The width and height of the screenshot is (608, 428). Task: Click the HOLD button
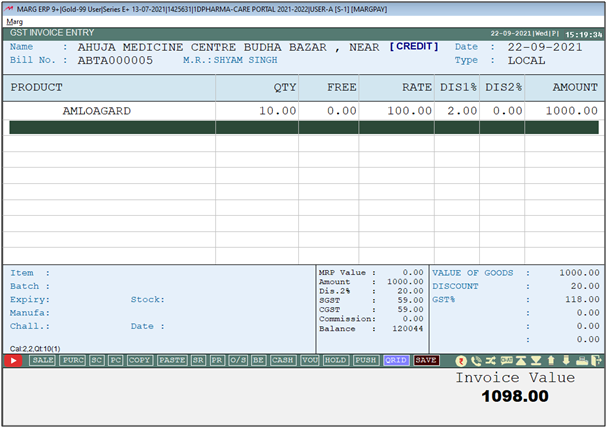pyautogui.click(x=336, y=360)
